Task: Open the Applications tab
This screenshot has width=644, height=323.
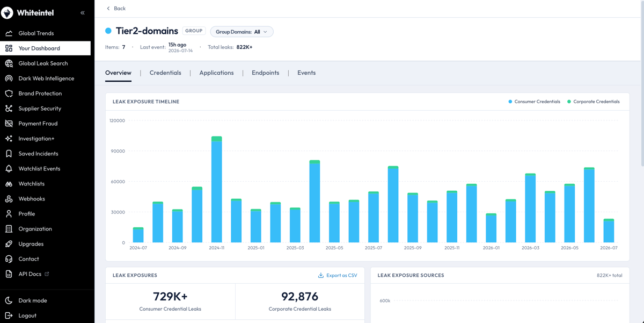Action: [216, 73]
